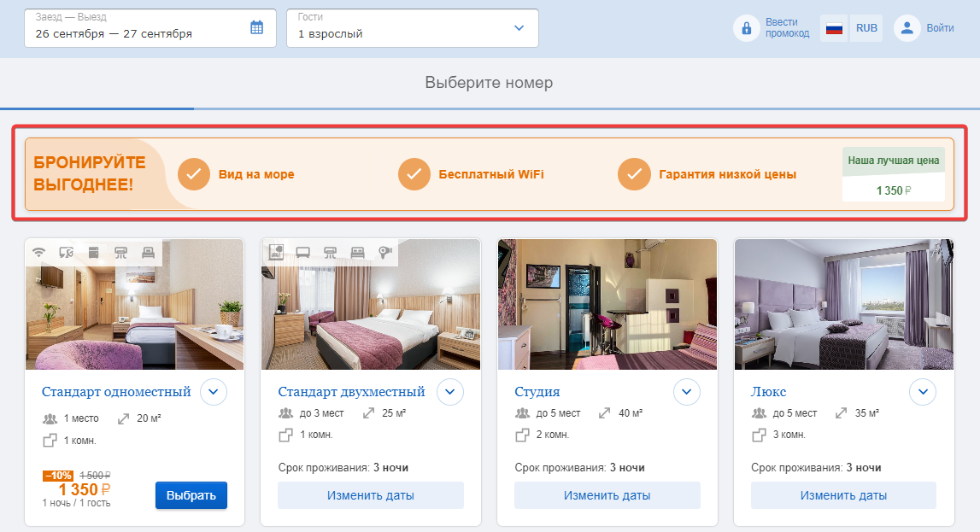Screen dimensions: 980x532
Task: Click TV icon on double standard room
Action: (x=303, y=252)
